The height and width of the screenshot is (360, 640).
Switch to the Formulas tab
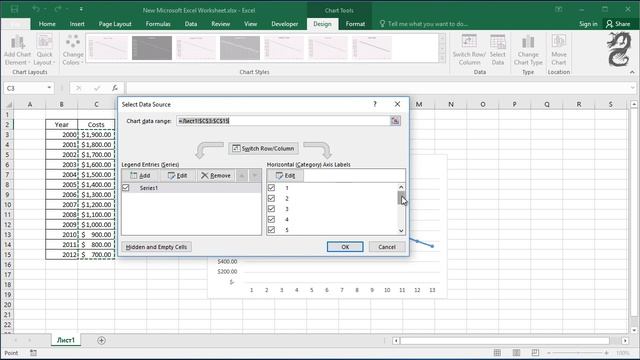158,24
